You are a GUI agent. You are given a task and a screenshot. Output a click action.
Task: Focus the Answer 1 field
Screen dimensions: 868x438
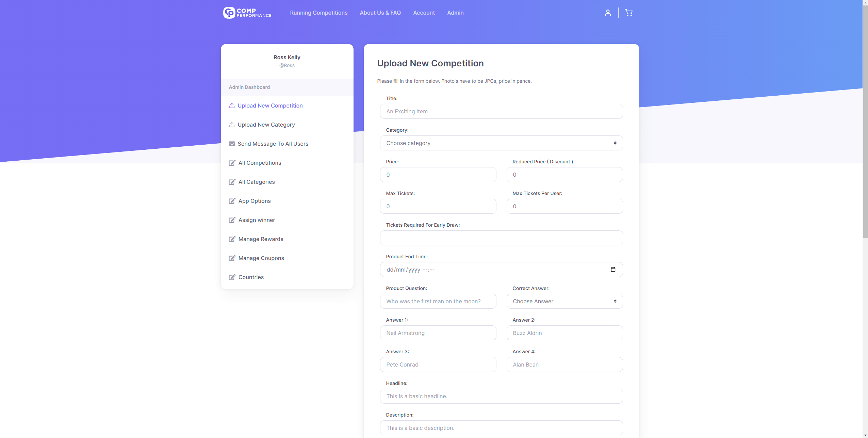[x=438, y=333]
